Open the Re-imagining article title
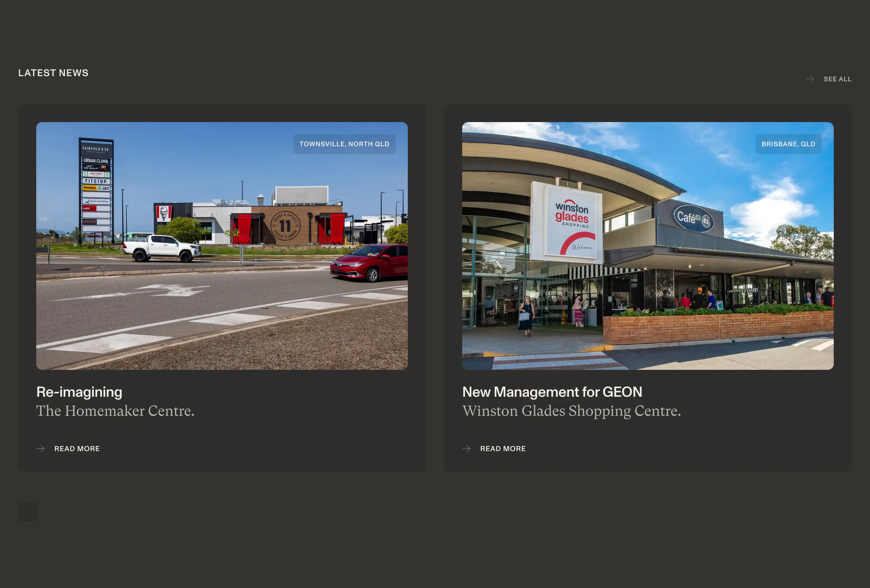The image size is (870, 588). click(x=79, y=392)
